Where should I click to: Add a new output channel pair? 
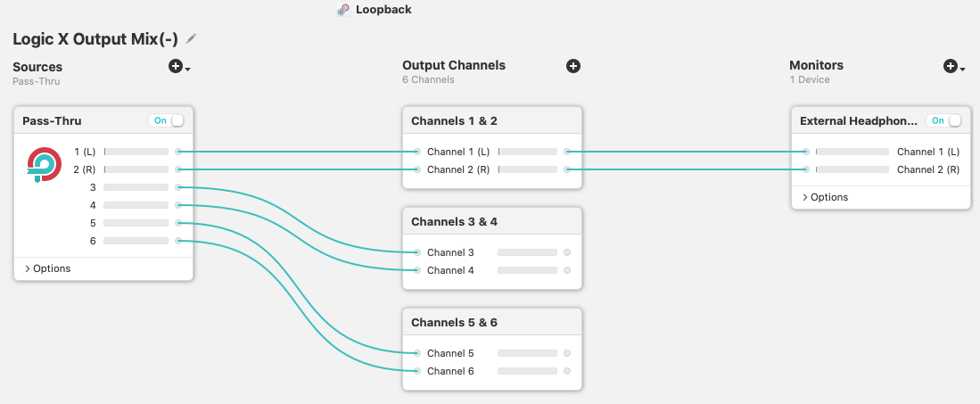tap(573, 66)
